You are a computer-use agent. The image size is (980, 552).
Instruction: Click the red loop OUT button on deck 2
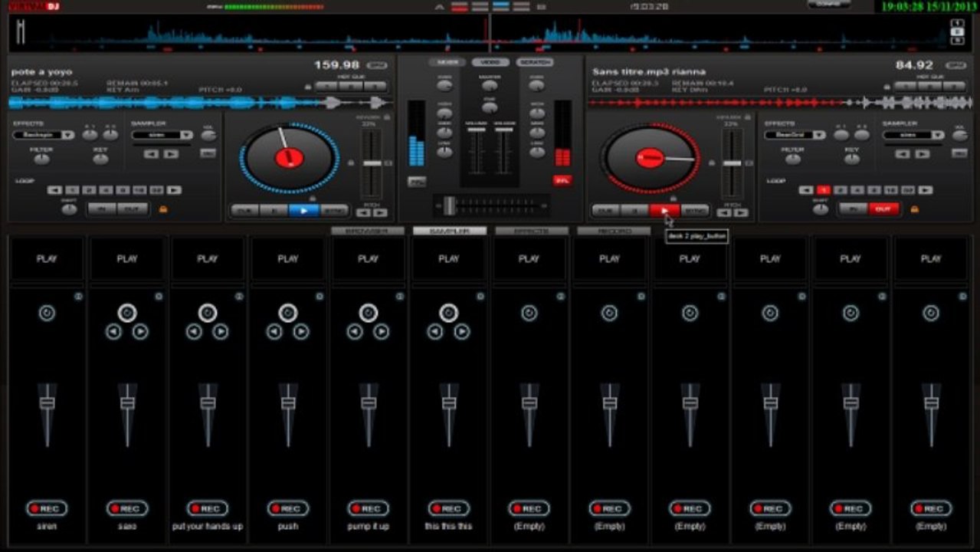tap(884, 209)
